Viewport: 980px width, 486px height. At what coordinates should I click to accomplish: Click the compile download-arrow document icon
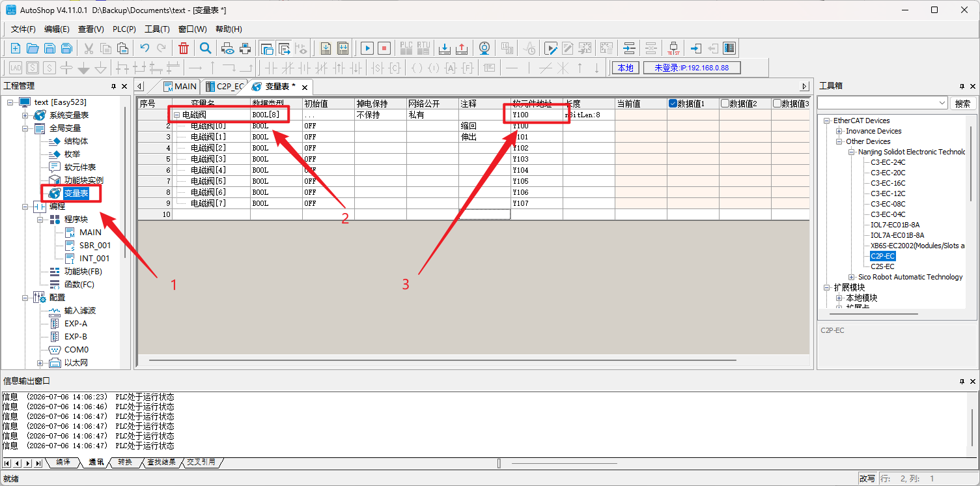(x=326, y=48)
